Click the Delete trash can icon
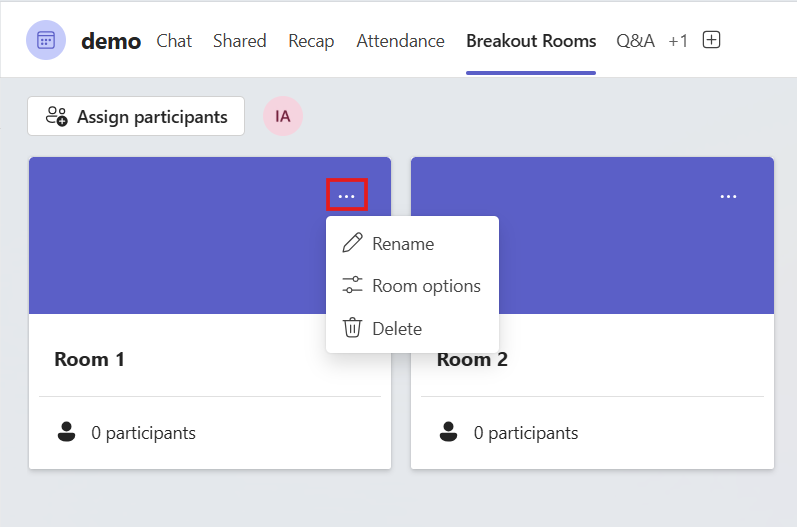This screenshot has width=797, height=527. 352,328
